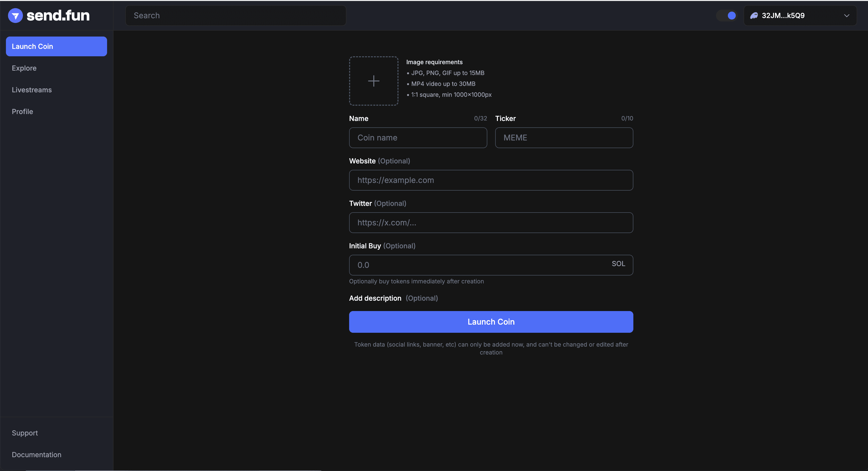868x471 pixels.
Task: Focus the Website URL field
Action: 491,180
